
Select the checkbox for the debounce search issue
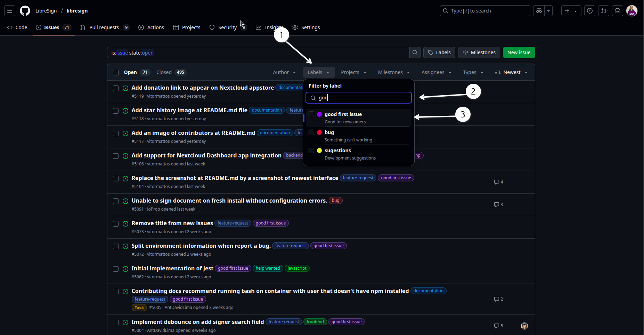pos(116,322)
